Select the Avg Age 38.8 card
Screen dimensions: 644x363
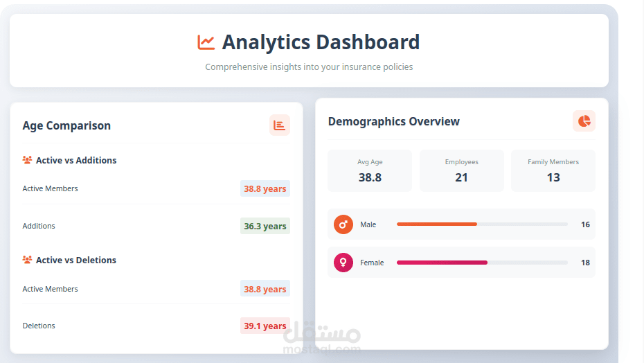pos(370,170)
